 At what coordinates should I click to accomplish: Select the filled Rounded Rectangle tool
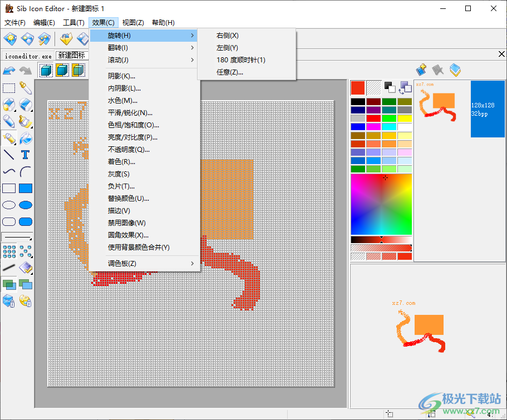pyautogui.click(x=26, y=221)
